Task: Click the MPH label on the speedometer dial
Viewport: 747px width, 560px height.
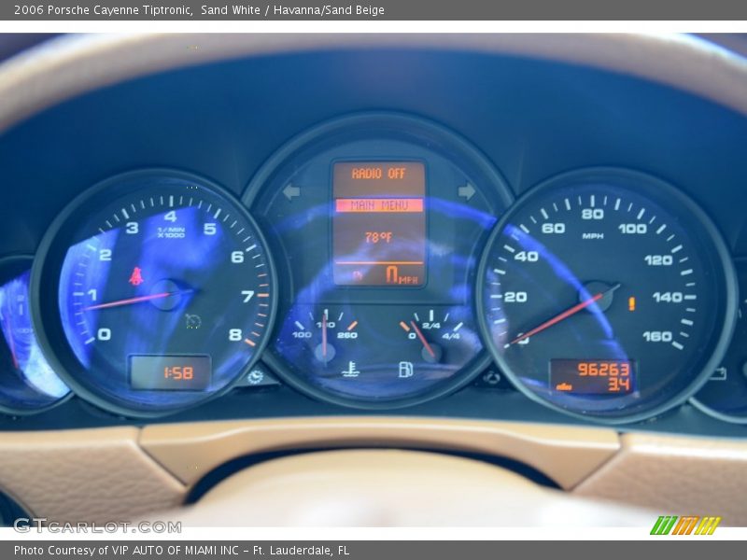Action: [x=593, y=236]
